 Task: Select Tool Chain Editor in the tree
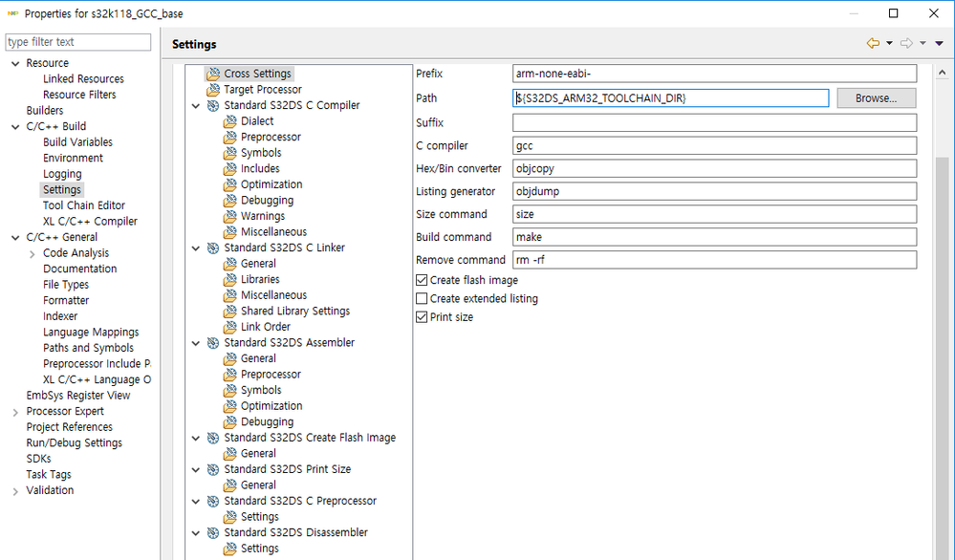84,205
